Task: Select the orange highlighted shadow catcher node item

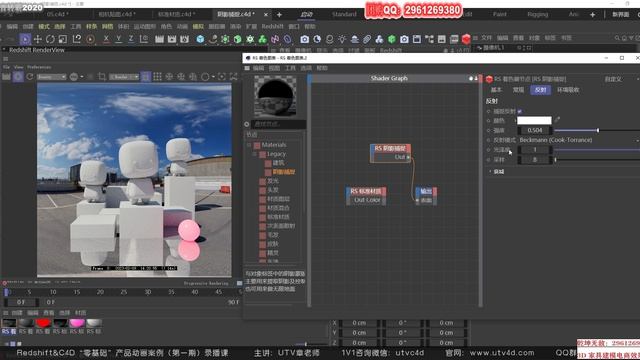Action: click(x=284, y=172)
